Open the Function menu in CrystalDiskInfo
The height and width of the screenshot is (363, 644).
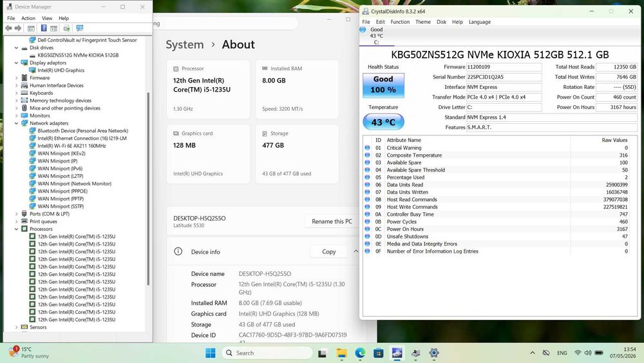pos(400,22)
